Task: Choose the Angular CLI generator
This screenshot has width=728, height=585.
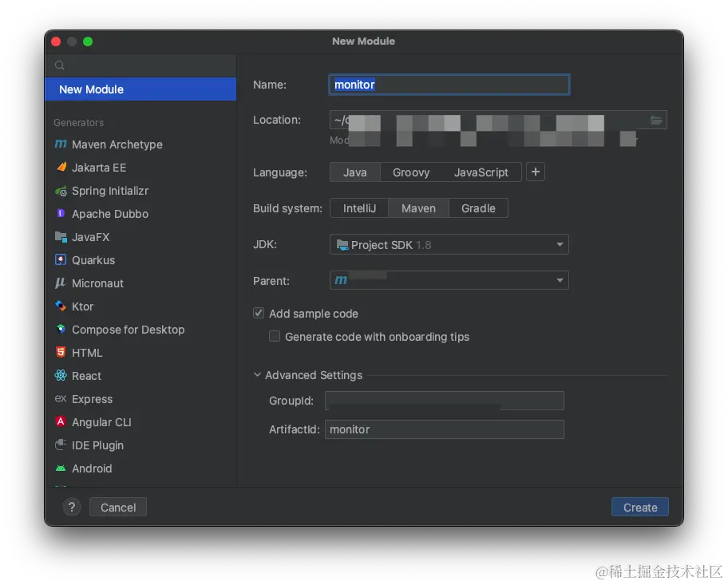Action: pos(102,422)
